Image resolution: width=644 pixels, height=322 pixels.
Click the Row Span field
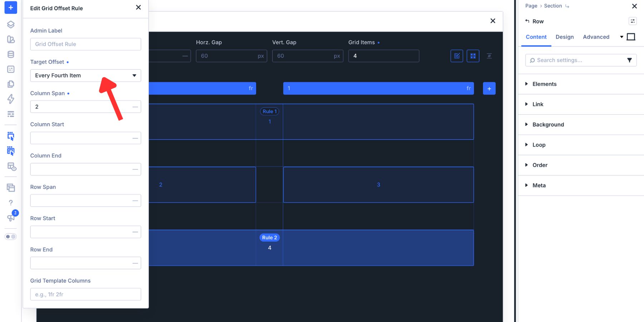86,201
